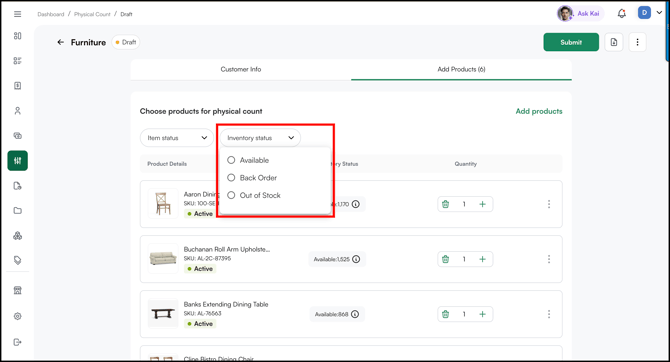Click the Aaron Dining chair thumbnail

click(163, 203)
